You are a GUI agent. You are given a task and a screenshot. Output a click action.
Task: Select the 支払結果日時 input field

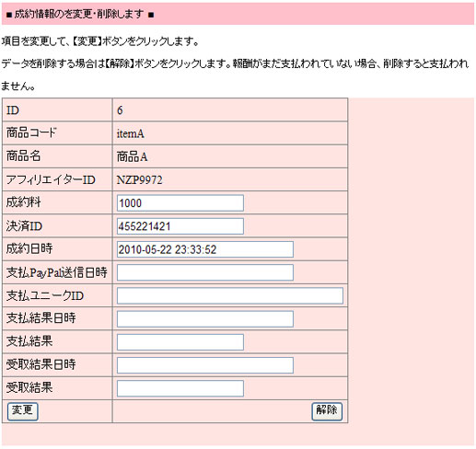[205, 319]
